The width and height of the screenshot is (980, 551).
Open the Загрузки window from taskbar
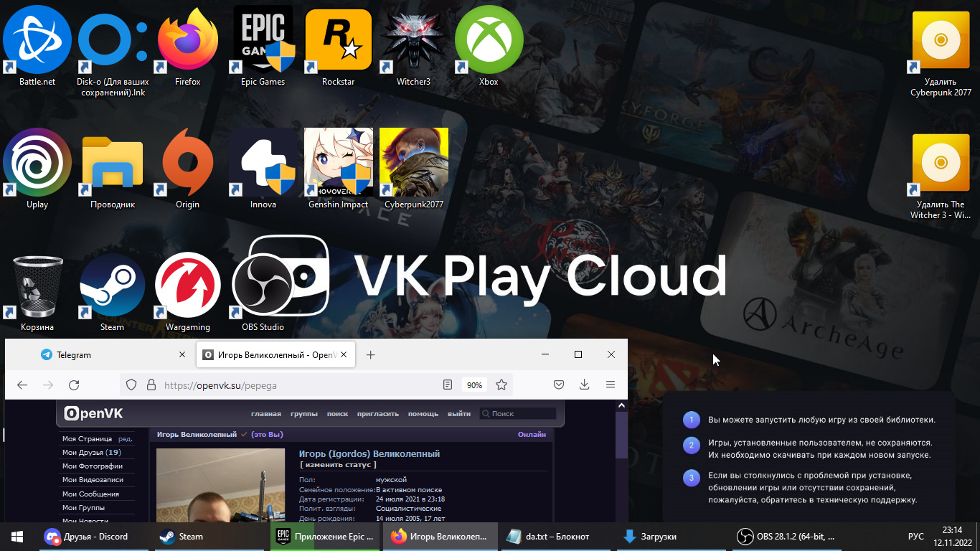[673, 536]
